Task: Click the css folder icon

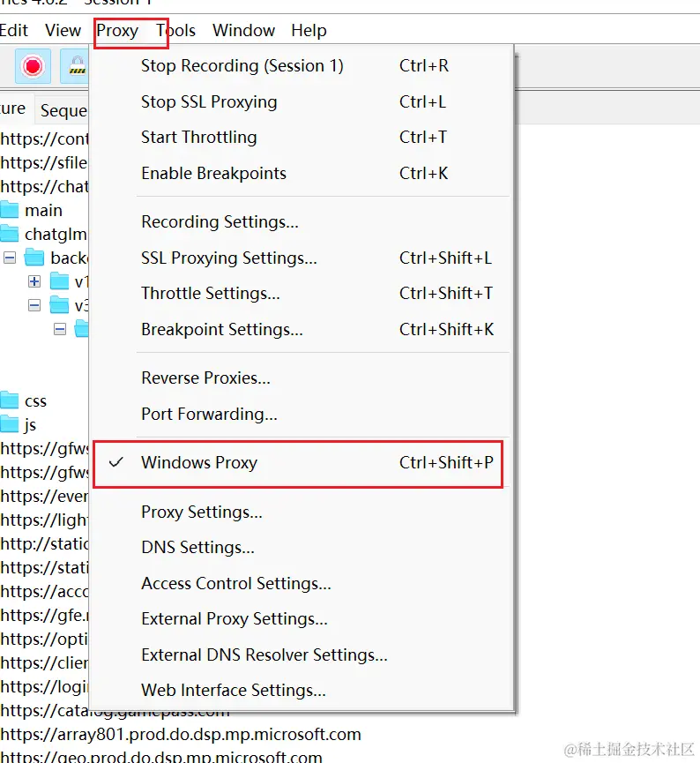Action: 9,400
